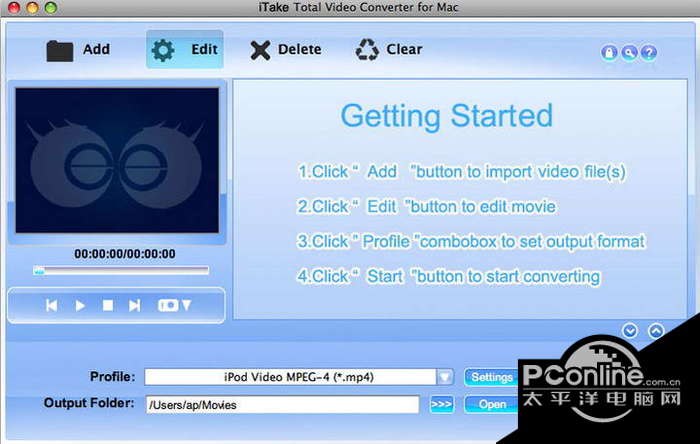Open profile Settings
700x444 pixels.
click(x=492, y=378)
